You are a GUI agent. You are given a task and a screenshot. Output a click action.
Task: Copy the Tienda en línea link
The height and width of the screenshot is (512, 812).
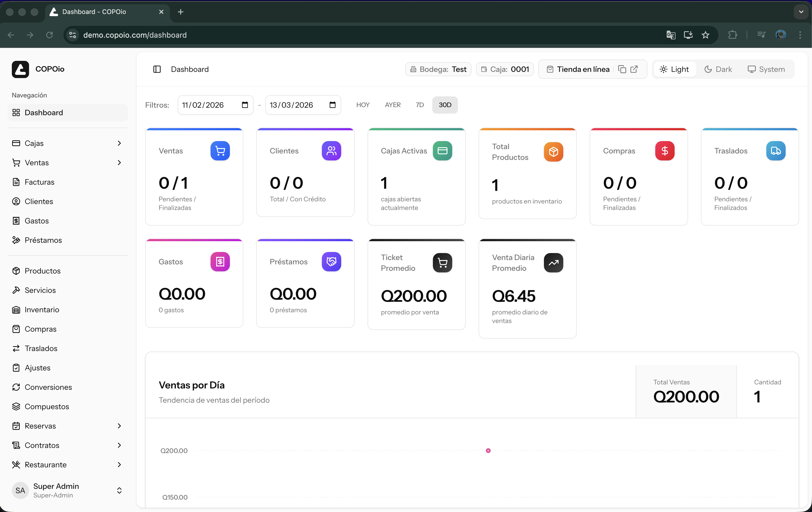622,69
